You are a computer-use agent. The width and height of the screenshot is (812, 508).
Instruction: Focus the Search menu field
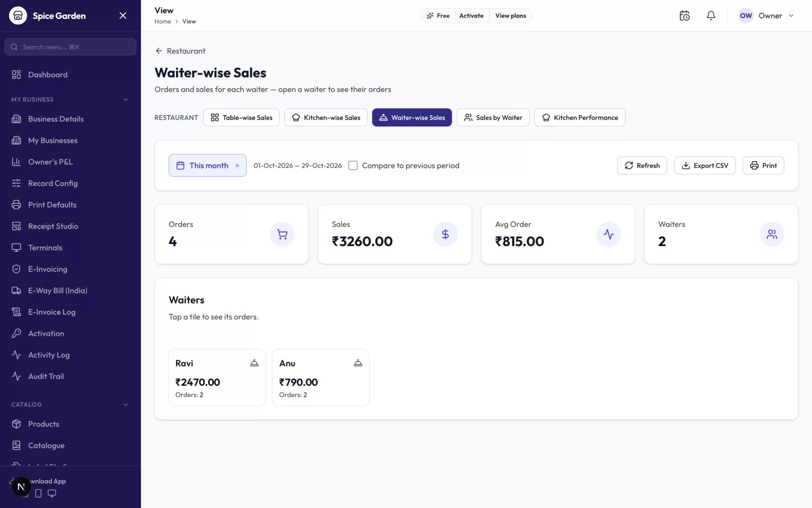tap(70, 47)
